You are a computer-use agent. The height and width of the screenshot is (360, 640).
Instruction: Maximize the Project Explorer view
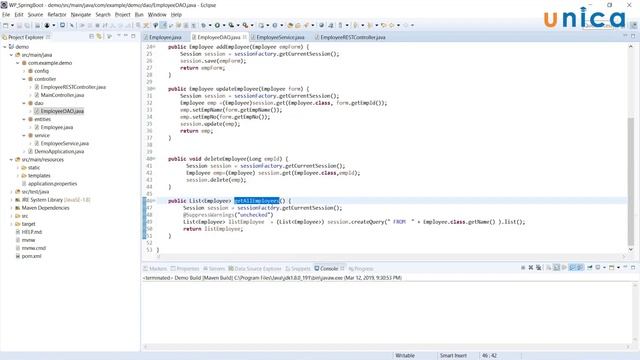pos(133,36)
